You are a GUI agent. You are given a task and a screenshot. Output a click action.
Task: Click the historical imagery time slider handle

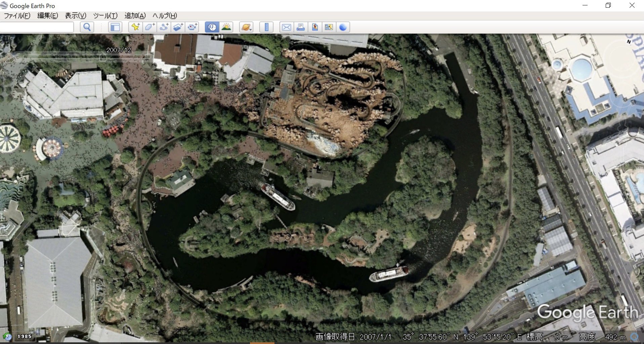point(103,57)
